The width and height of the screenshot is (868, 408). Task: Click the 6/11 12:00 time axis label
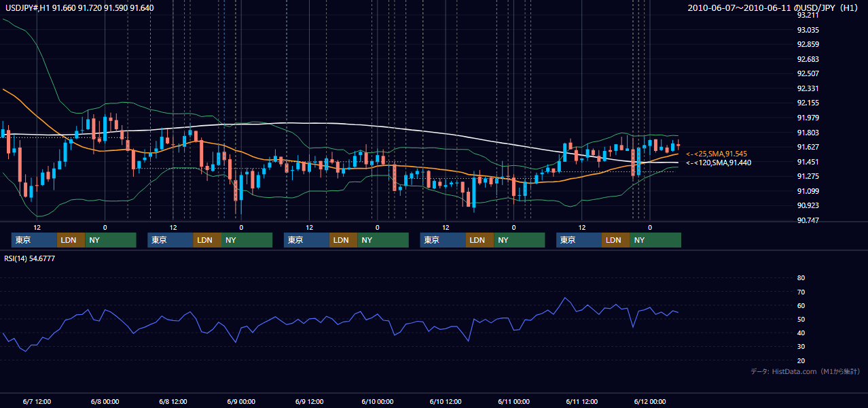point(581,401)
